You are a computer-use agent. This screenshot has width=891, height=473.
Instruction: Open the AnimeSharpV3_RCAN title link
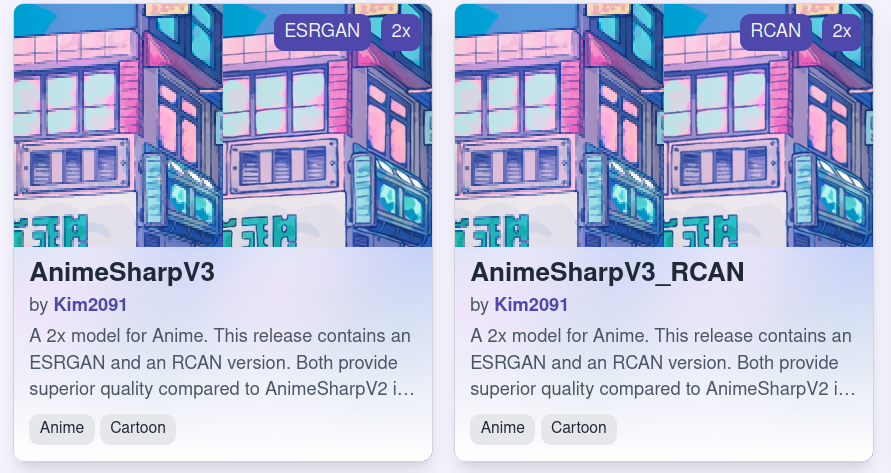coord(607,272)
